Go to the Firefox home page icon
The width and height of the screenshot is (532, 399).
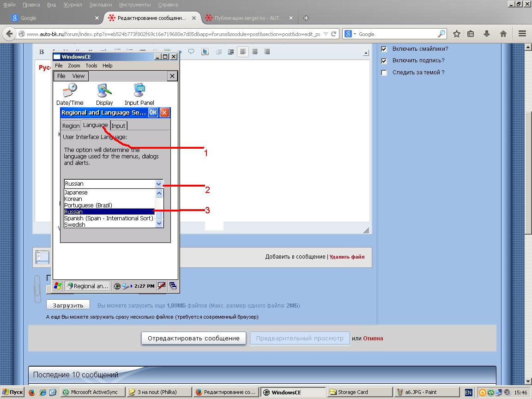tap(503, 34)
